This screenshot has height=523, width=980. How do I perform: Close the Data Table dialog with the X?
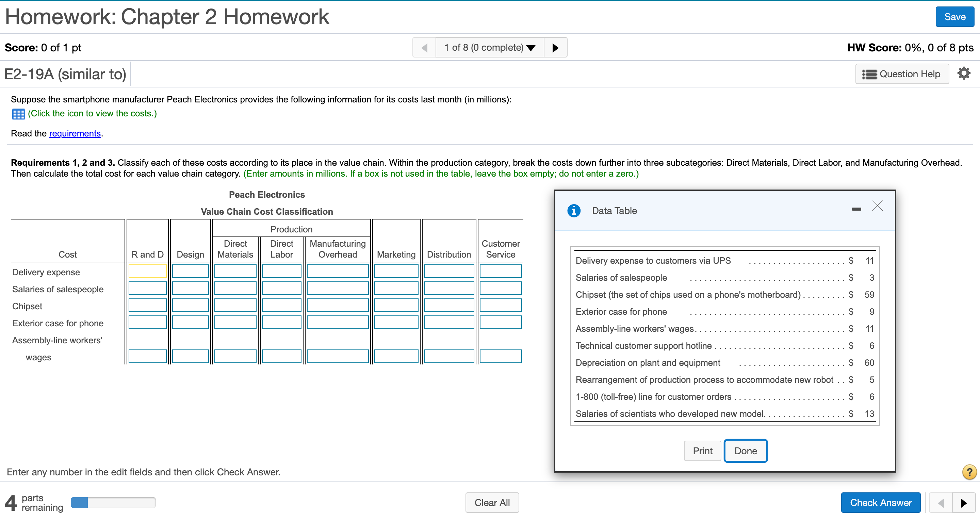[x=877, y=206]
